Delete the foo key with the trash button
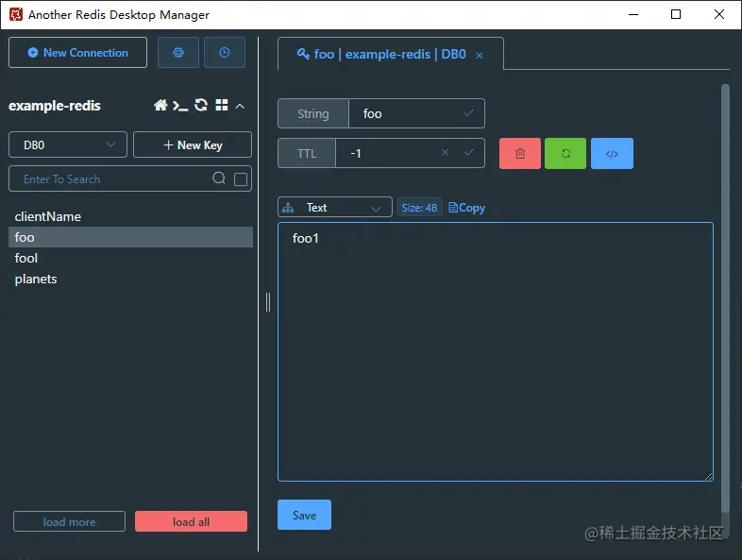The height and width of the screenshot is (560, 742). click(519, 153)
